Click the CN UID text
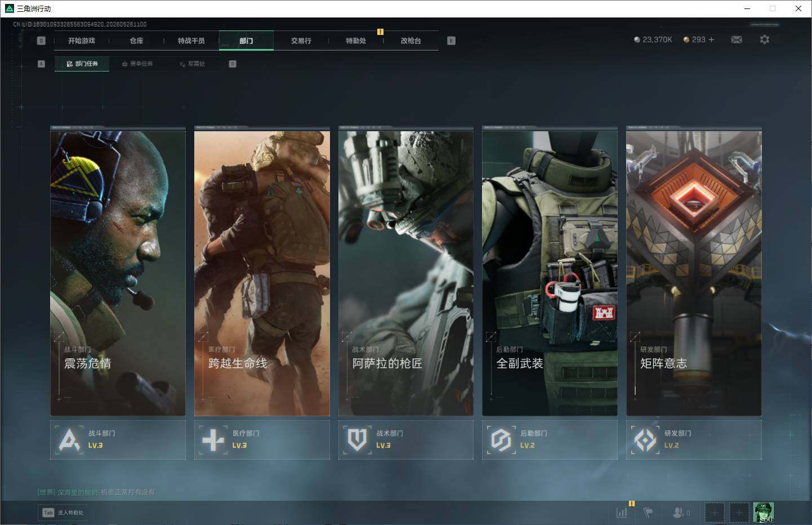This screenshot has height=525, width=812. 80,24
